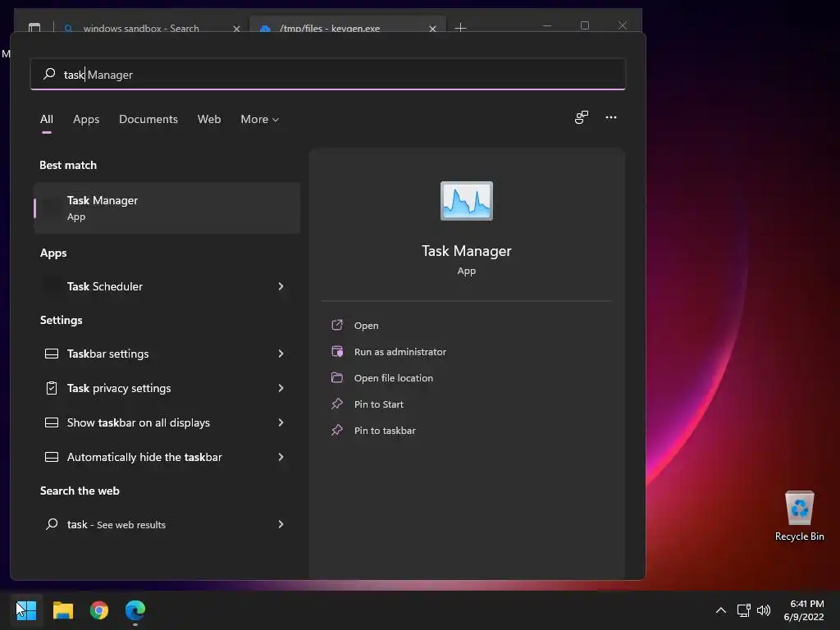Image resolution: width=840 pixels, height=630 pixels.
Task: Click the search magnifier icon in search box
Action: 49,73
